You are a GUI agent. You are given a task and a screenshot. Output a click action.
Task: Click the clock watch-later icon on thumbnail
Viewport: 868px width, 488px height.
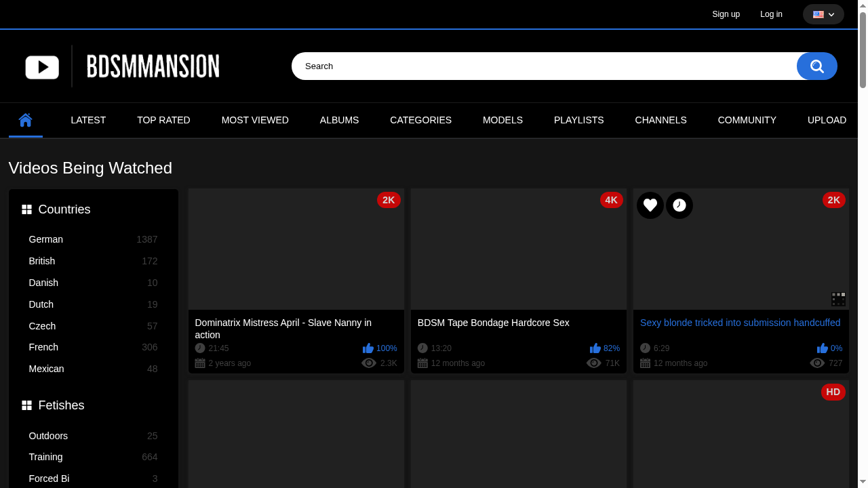[x=679, y=205]
